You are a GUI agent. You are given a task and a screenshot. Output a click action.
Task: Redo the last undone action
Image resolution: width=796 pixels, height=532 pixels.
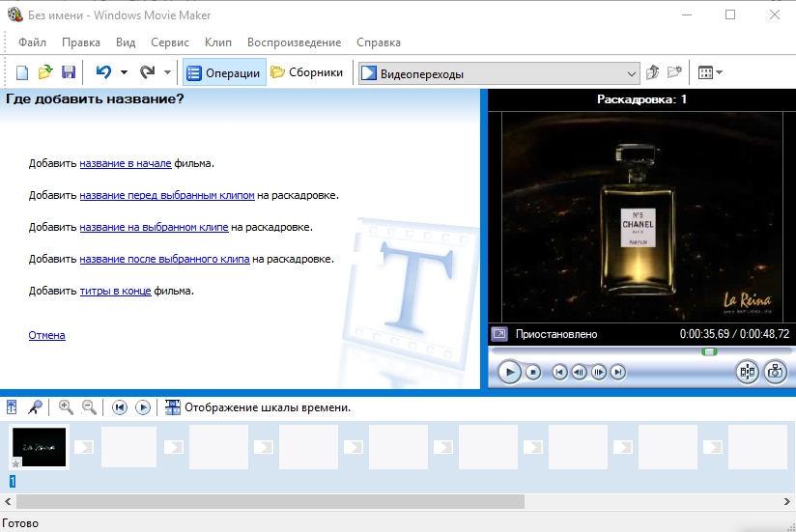tap(147, 72)
